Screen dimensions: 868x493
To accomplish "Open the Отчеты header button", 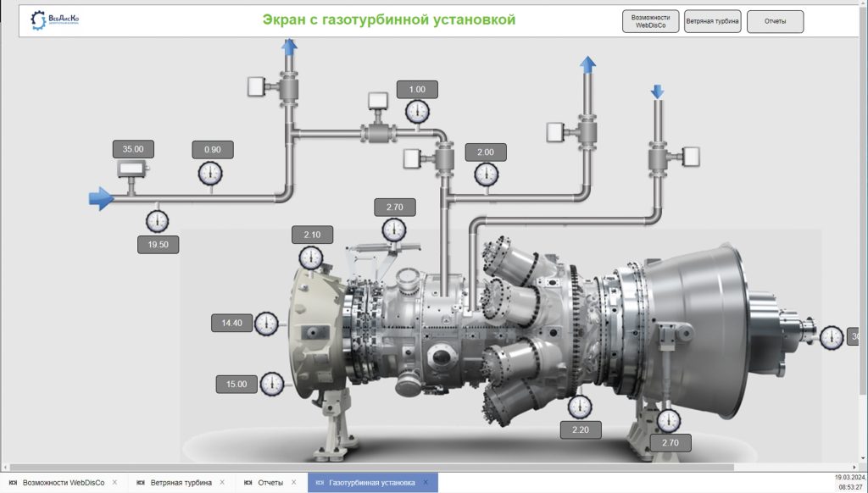I will [x=775, y=21].
